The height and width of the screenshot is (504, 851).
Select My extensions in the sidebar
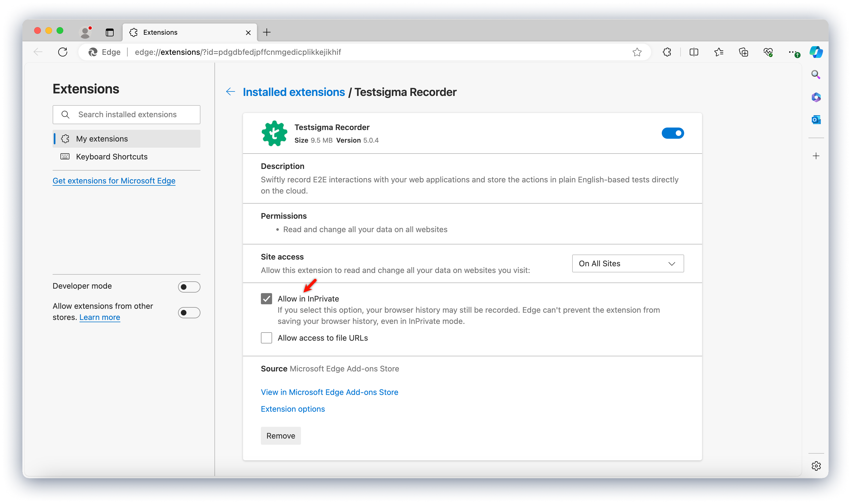[x=102, y=138]
